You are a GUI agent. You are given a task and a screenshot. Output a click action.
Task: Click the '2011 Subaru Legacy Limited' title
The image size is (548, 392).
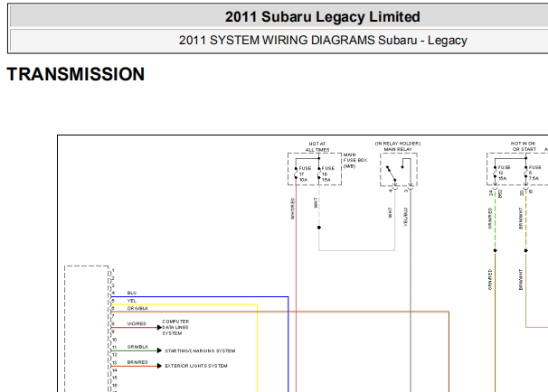click(x=322, y=17)
